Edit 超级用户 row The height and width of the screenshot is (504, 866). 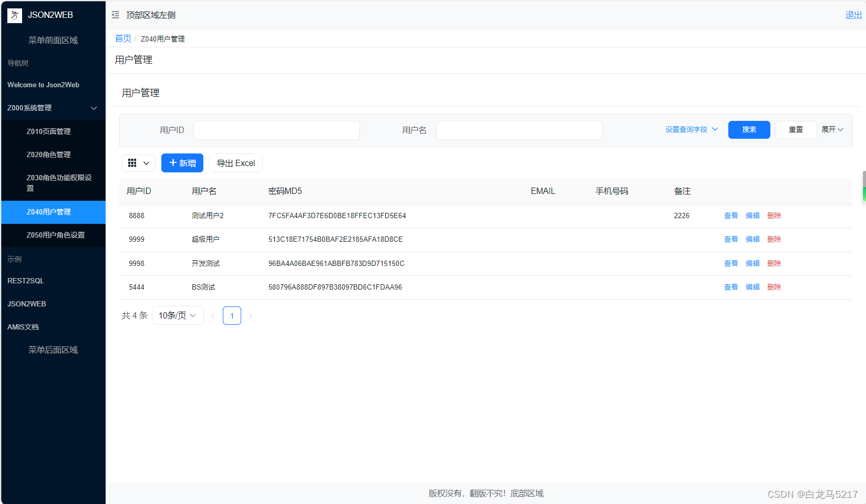[752, 239]
